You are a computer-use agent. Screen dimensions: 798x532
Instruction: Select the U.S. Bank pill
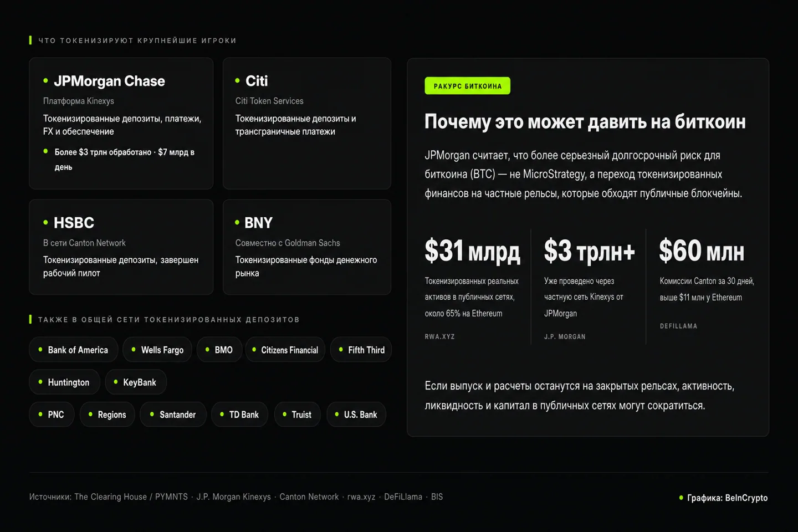click(x=356, y=414)
